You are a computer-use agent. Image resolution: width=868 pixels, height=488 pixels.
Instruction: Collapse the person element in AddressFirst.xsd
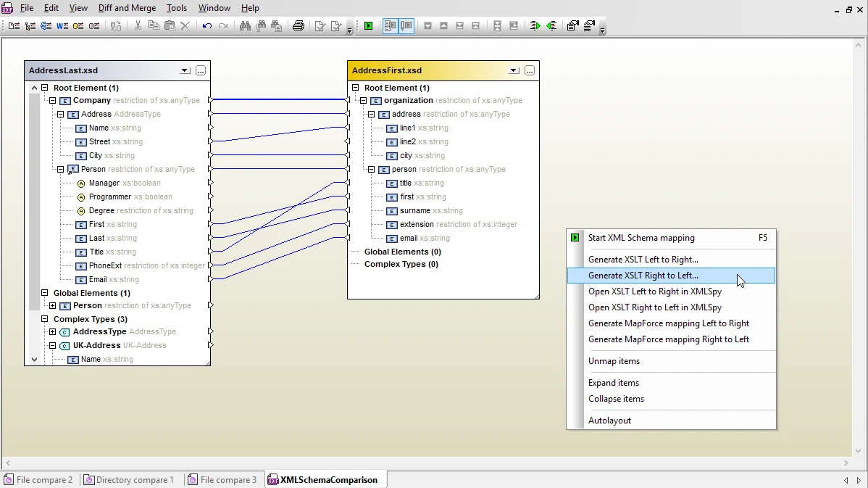click(372, 170)
